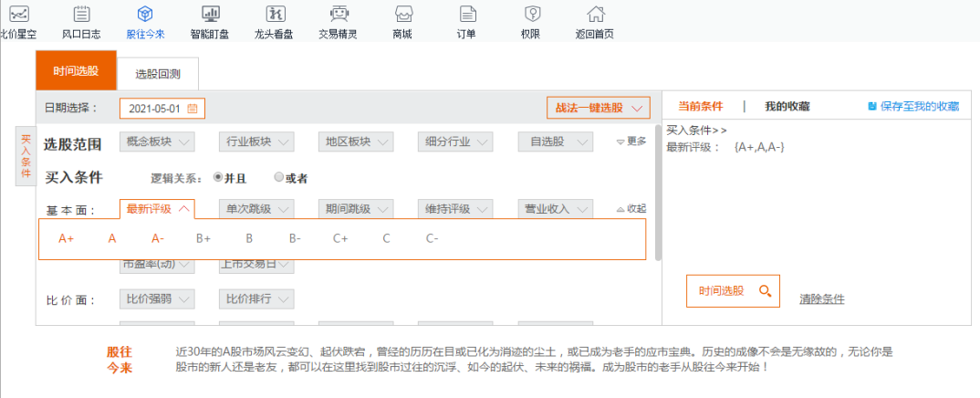Open the 维持评级 dropdown
Screen dimensions: 980x398
455,209
